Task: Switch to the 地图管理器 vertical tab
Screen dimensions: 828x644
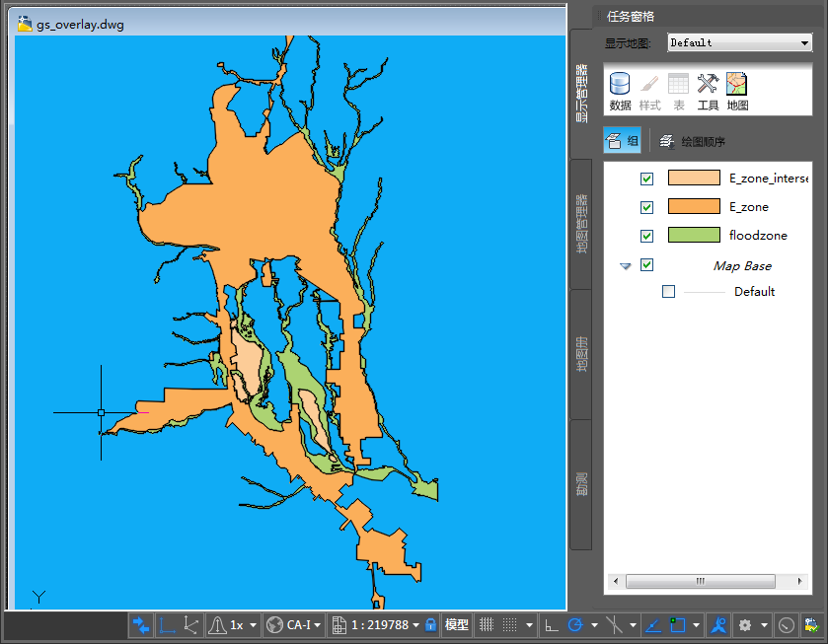Action: [581, 223]
